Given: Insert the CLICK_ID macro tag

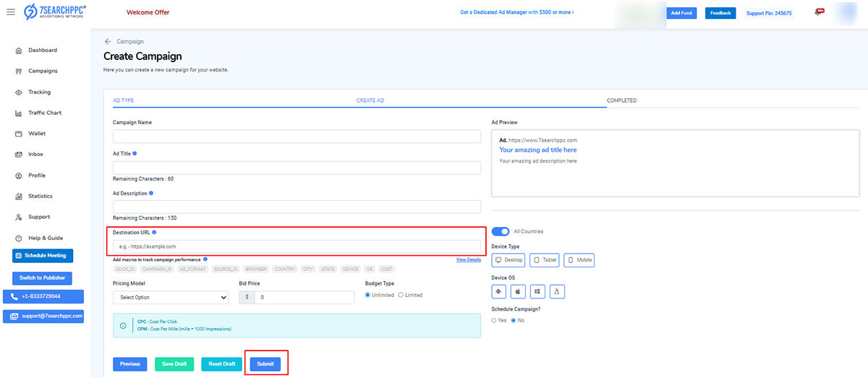Looking at the screenshot, I should 125,269.
